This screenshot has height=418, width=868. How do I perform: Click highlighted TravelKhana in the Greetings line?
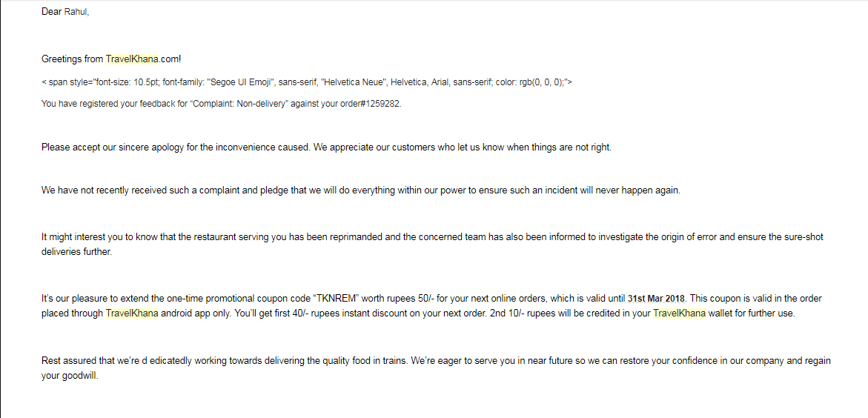coord(133,59)
